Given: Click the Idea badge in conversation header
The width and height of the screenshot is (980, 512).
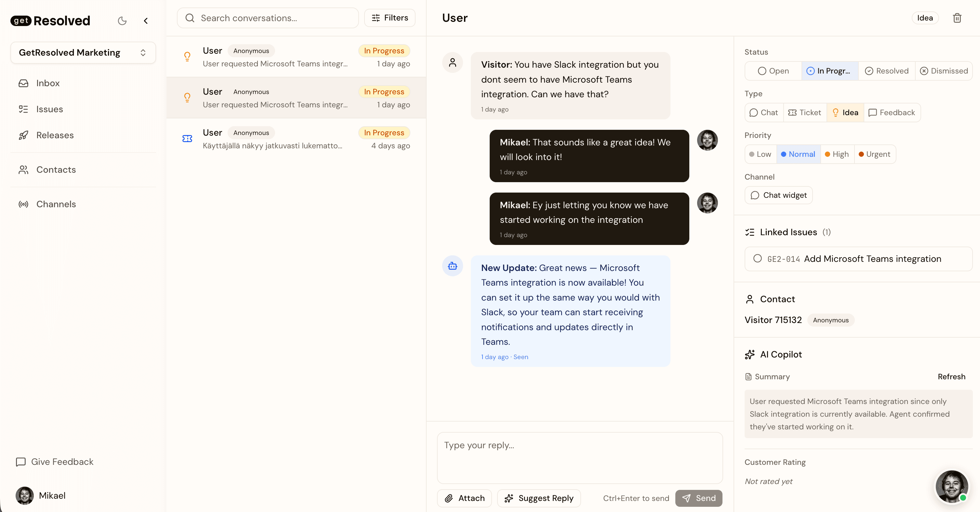Looking at the screenshot, I should [x=925, y=18].
